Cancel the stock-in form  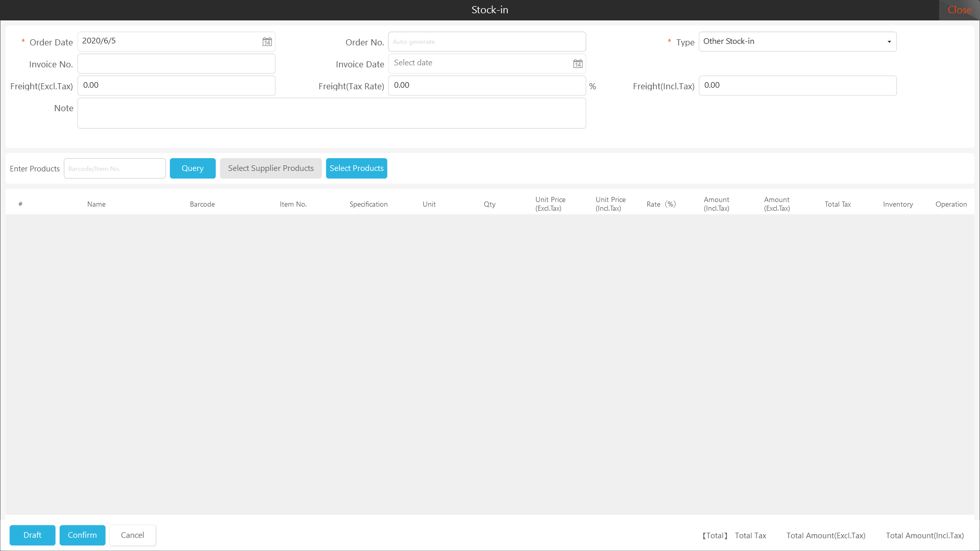(x=132, y=535)
